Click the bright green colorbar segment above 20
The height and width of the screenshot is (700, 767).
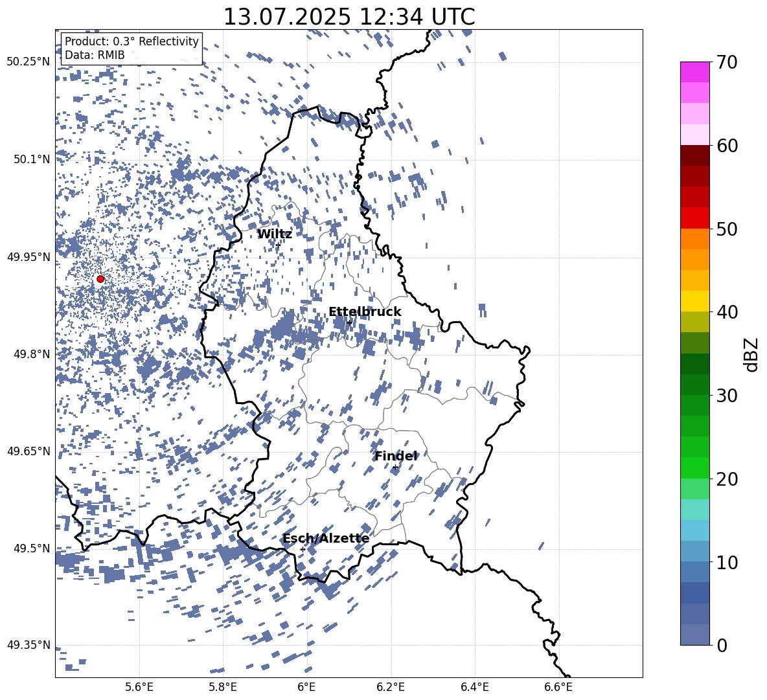[694, 468]
